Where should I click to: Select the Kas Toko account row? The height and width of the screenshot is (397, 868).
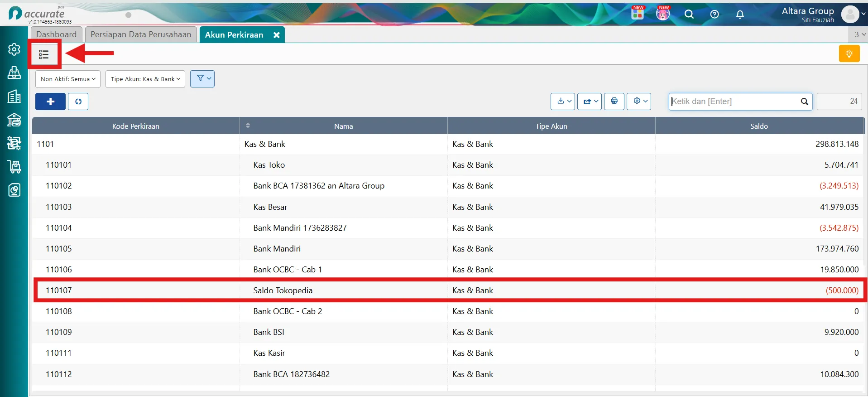(447, 165)
